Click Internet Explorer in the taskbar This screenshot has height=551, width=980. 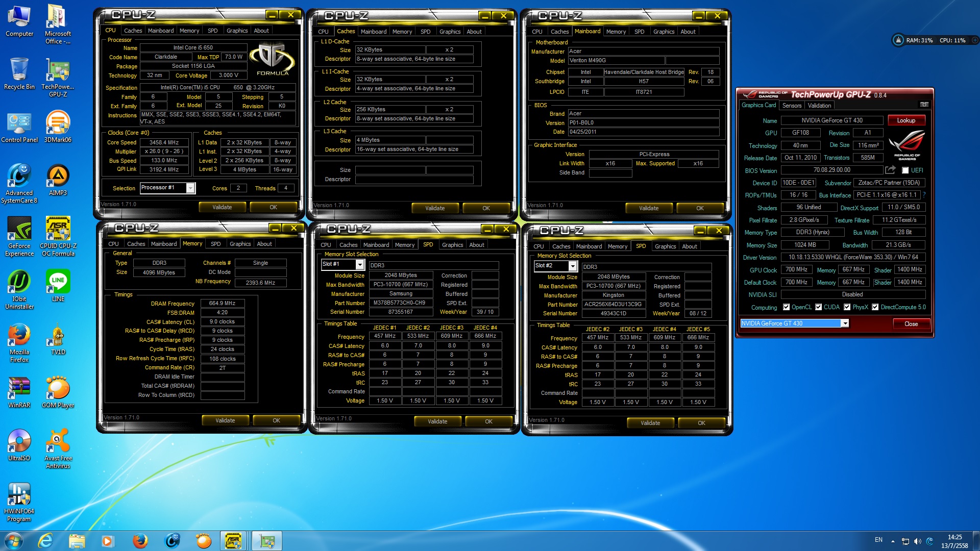[x=45, y=541]
